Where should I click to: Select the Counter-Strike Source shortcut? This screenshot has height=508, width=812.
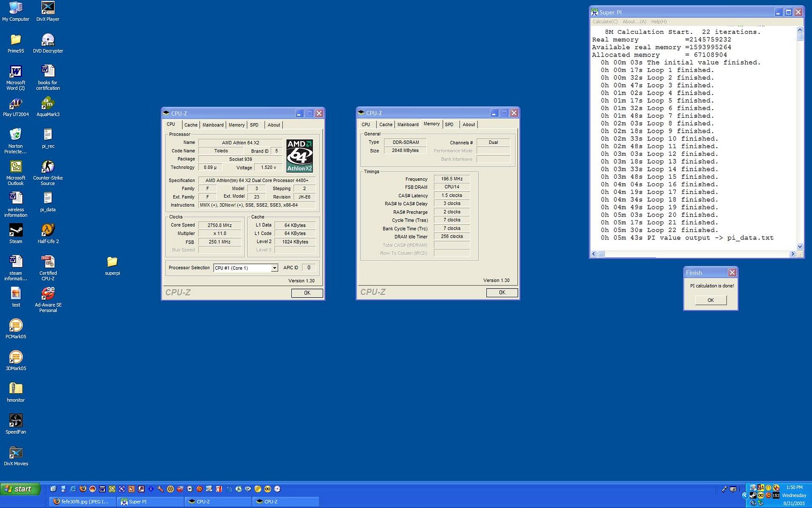click(x=48, y=173)
